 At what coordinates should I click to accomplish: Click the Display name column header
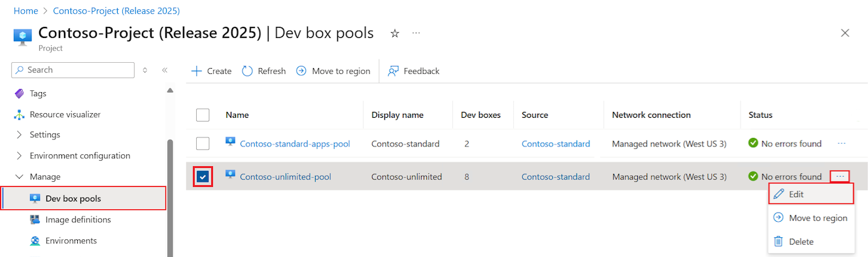click(x=397, y=115)
